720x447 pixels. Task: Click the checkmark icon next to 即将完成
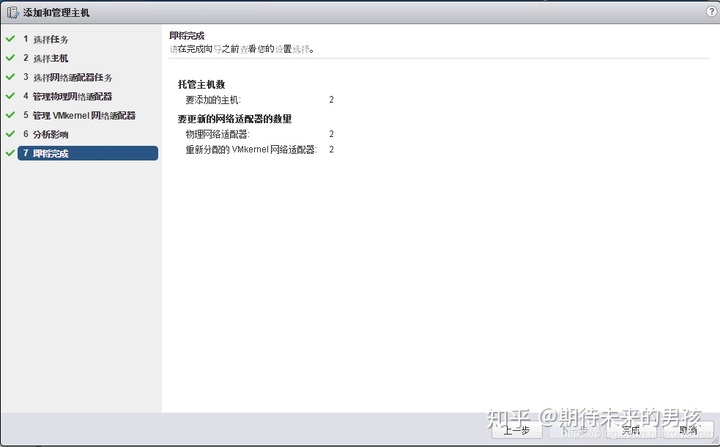pos(10,153)
